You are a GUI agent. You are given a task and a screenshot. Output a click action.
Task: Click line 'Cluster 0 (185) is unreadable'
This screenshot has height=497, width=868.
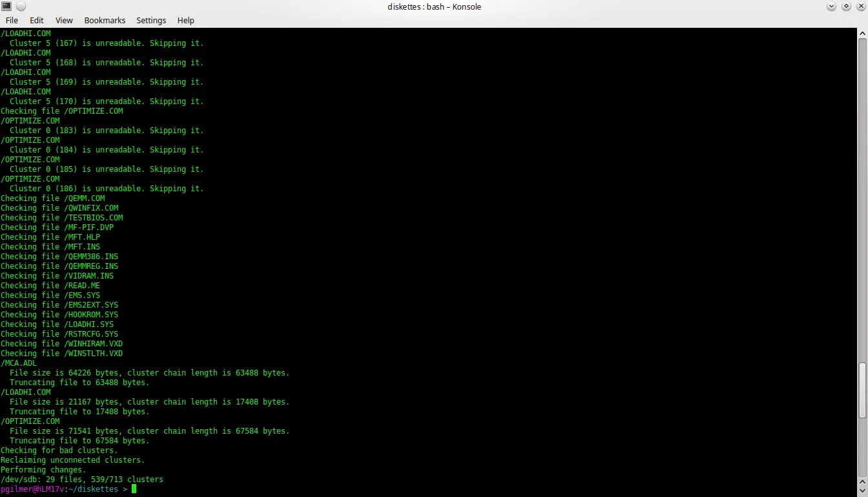[x=107, y=169]
